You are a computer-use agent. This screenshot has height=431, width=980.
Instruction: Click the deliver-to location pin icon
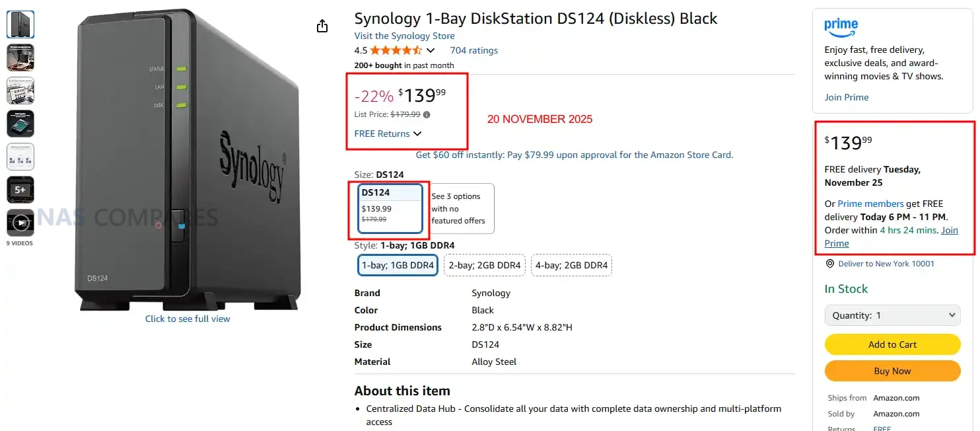coord(830,264)
